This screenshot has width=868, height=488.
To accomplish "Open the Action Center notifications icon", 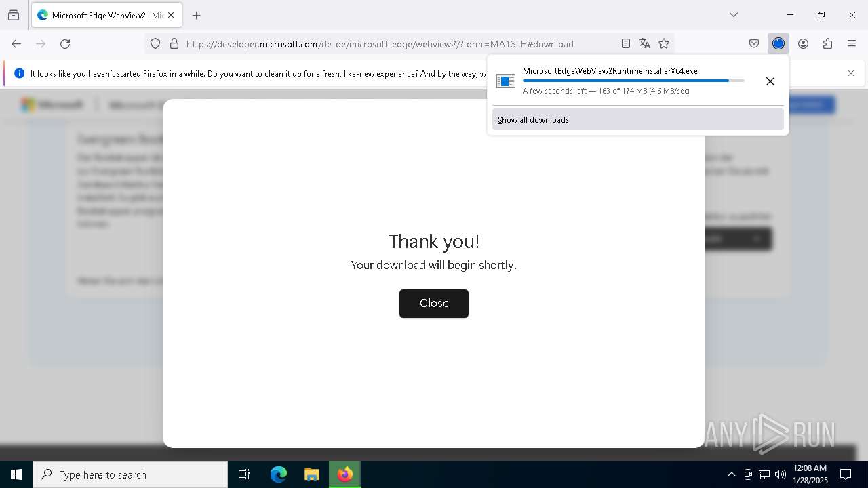I will pos(846,474).
